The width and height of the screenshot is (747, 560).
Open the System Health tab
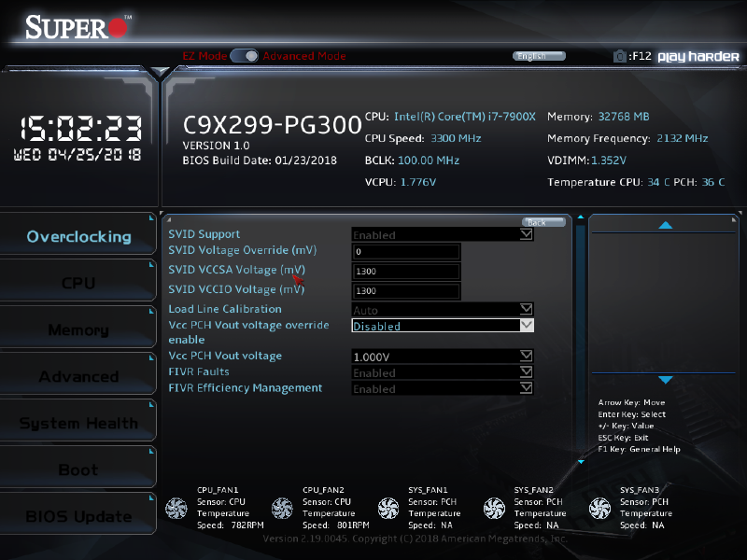click(78, 423)
